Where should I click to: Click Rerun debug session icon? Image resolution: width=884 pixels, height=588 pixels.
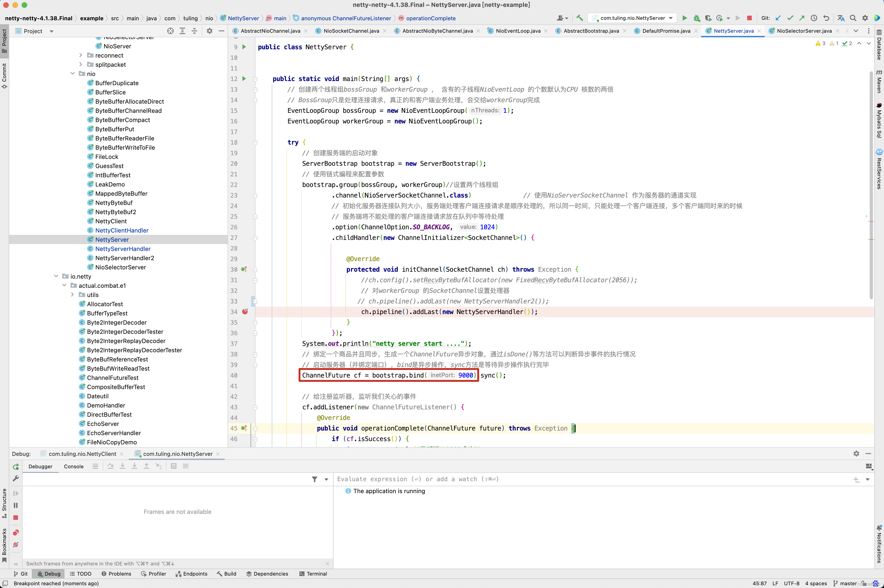15,466
